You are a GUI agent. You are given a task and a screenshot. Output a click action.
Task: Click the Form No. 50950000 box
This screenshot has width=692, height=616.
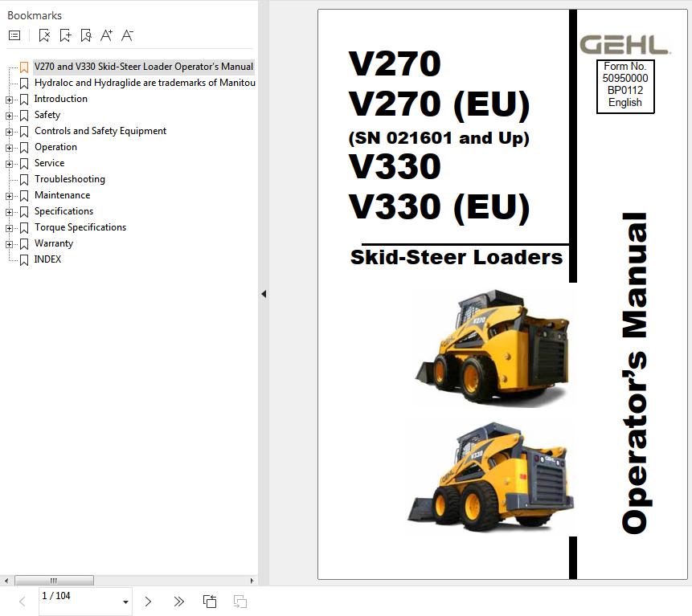pyautogui.click(x=625, y=87)
